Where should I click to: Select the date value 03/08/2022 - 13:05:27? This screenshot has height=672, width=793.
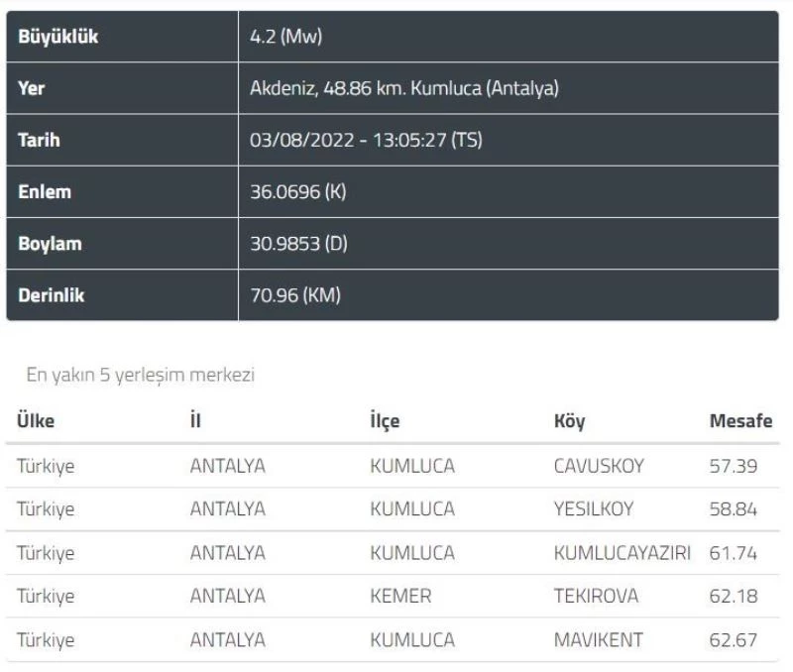point(366,140)
